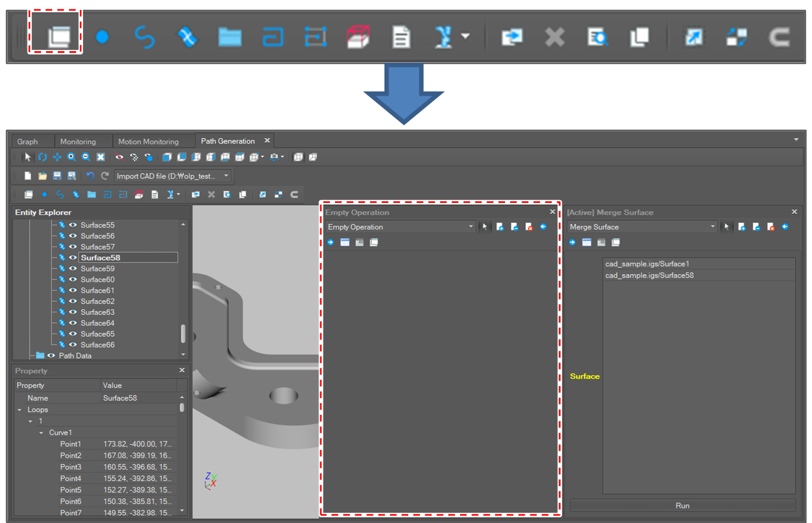Hide Surface62 using its eye icon

point(73,301)
